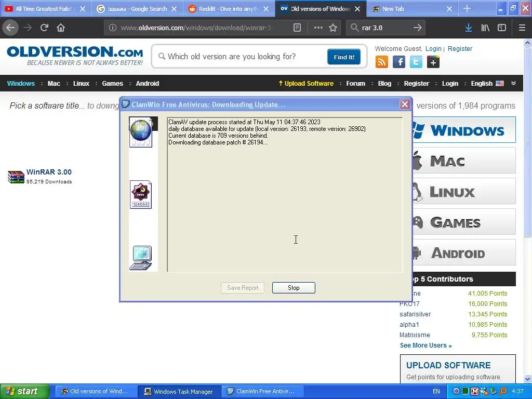Click the computer icon in ClamWin dialog
The image size is (532, 399).
click(141, 258)
